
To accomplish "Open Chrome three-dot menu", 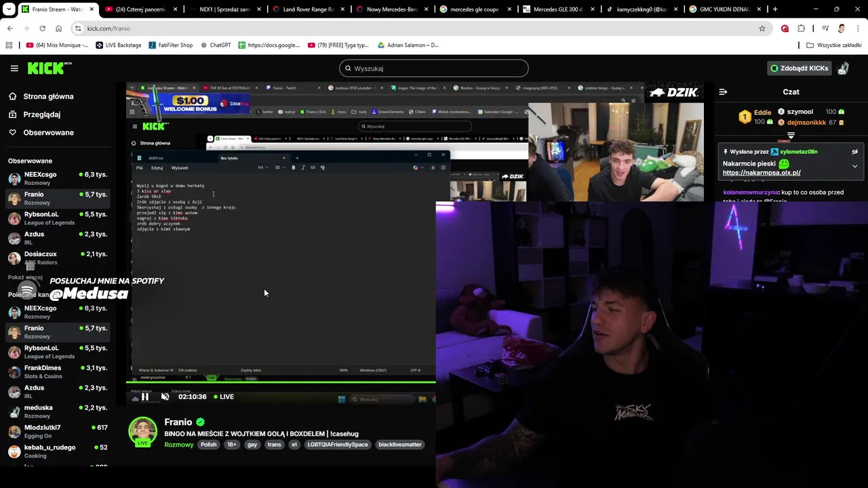I will pyautogui.click(x=858, y=28).
